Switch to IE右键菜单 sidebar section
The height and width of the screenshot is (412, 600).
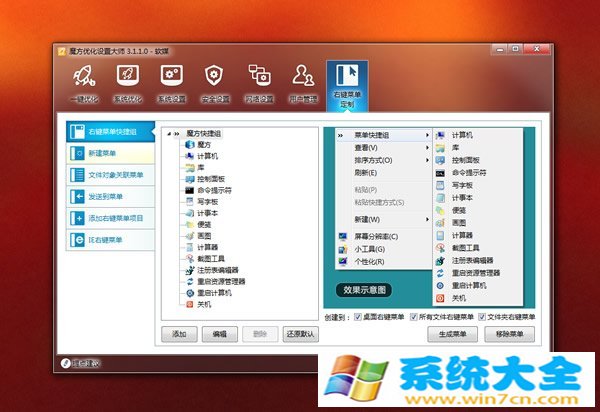111,240
